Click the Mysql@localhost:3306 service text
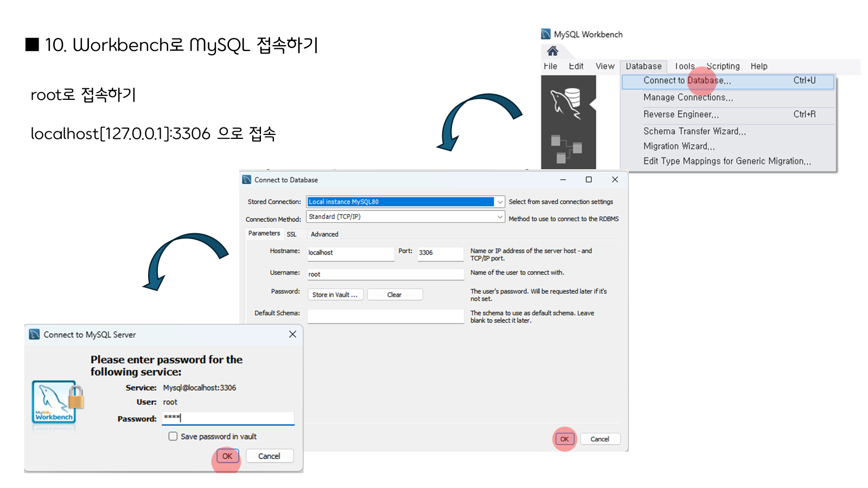This screenshot has height=488, width=868. point(200,388)
